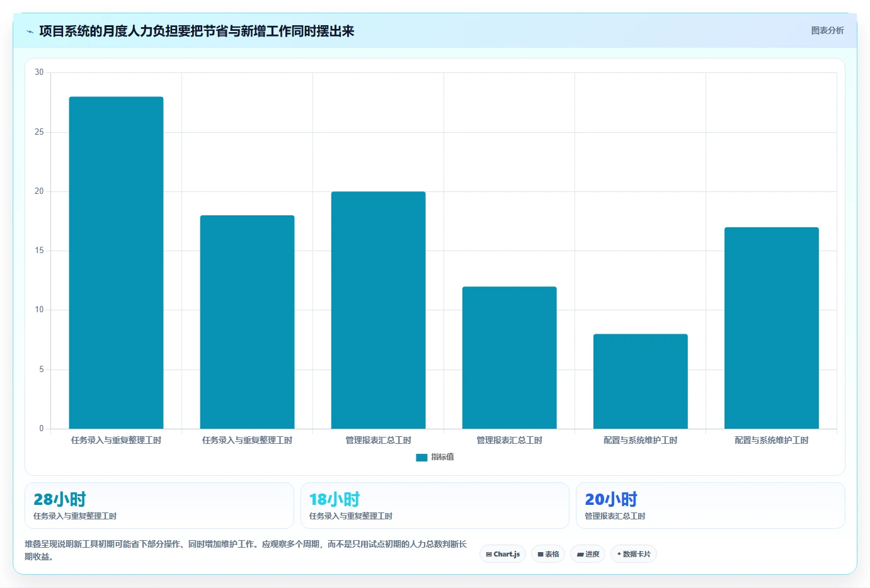Click the 指标值 legend text

click(442, 457)
